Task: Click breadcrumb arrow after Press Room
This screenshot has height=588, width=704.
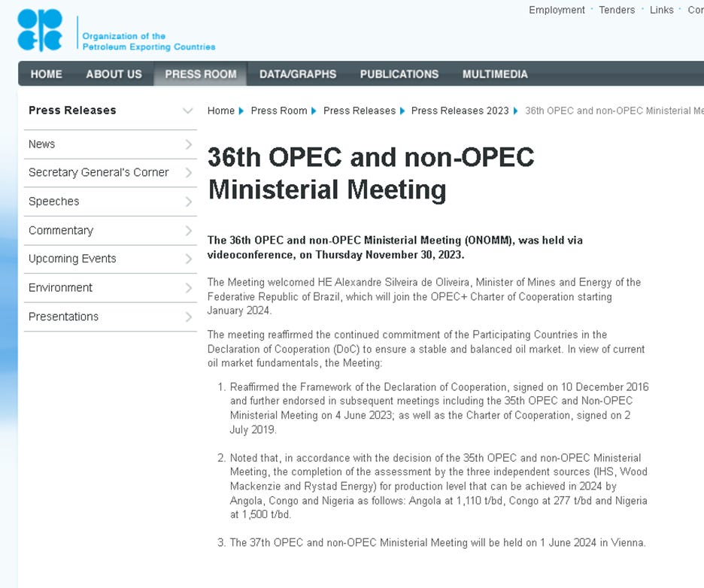Action: [x=314, y=111]
